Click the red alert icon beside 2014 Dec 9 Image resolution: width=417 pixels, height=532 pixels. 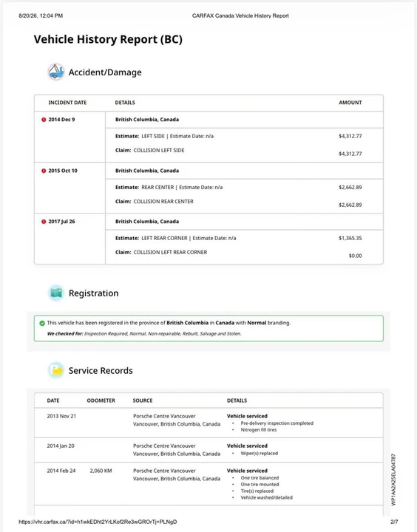click(x=44, y=120)
